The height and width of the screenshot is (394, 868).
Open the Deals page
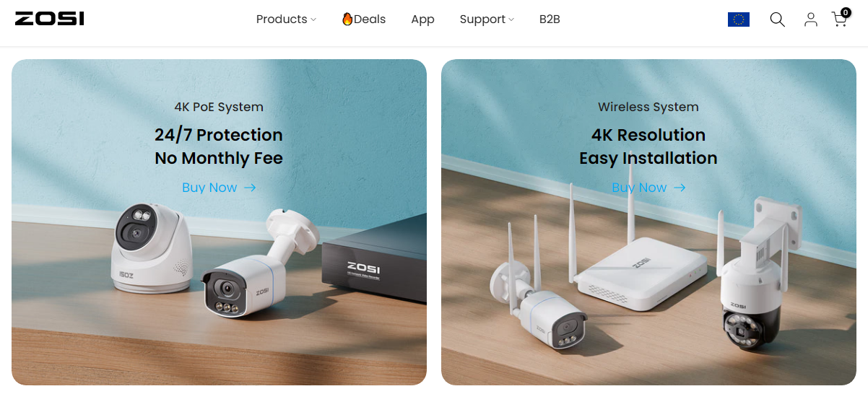(364, 19)
